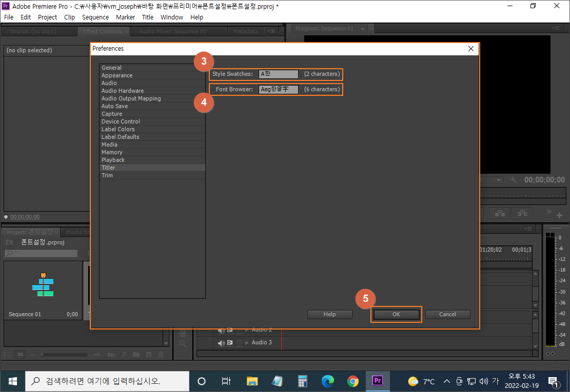
Task: Open the Sequence menu
Action: tap(95, 17)
